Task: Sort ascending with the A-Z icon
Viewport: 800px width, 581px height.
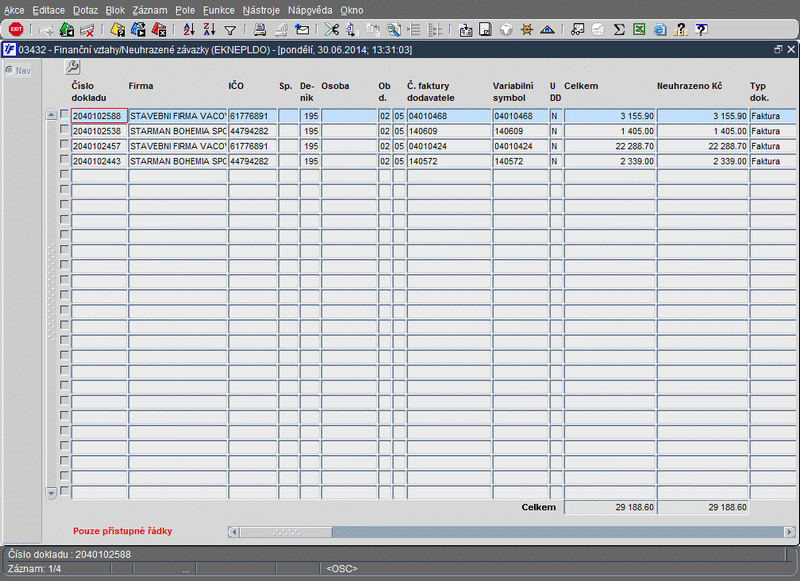Action: [189, 30]
